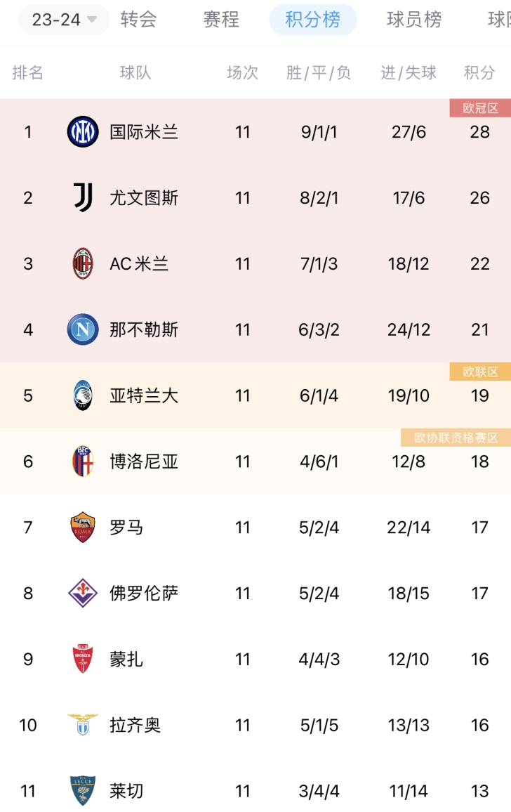Screen dimensions: 511x812
Task: Click the Monza club badge
Action: tap(83, 659)
